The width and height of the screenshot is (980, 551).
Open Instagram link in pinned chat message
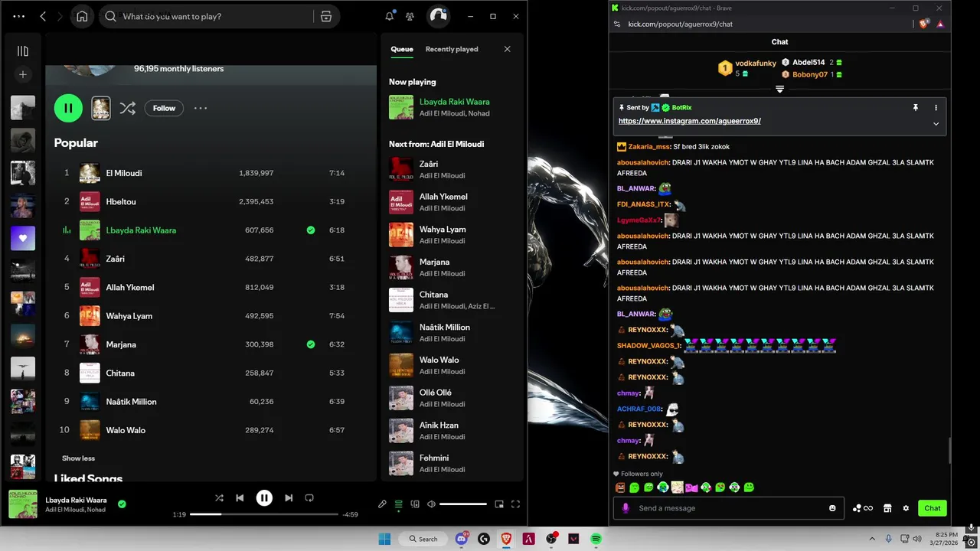click(690, 121)
